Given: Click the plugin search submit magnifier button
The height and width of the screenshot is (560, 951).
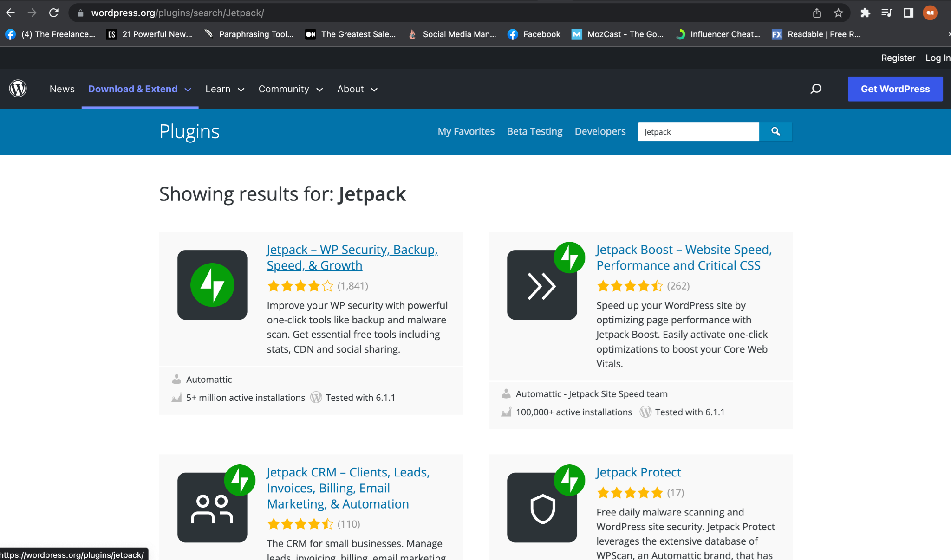Looking at the screenshot, I should pyautogui.click(x=775, y=132).
